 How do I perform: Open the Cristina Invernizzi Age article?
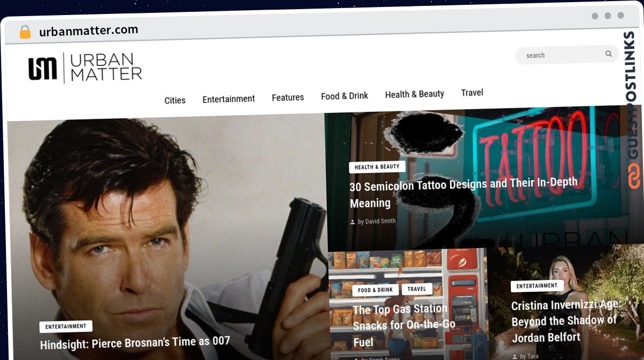(566, 321)
